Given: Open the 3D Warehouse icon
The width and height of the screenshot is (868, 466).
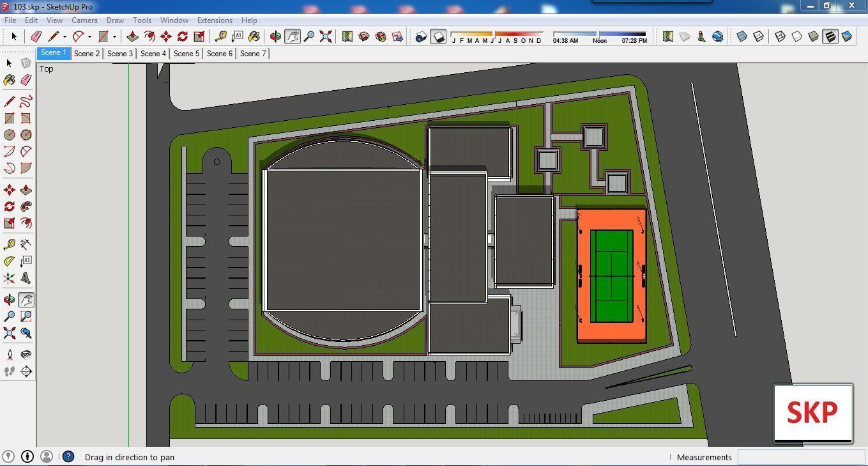Looking at the screenshot, I should click(364, 36).
